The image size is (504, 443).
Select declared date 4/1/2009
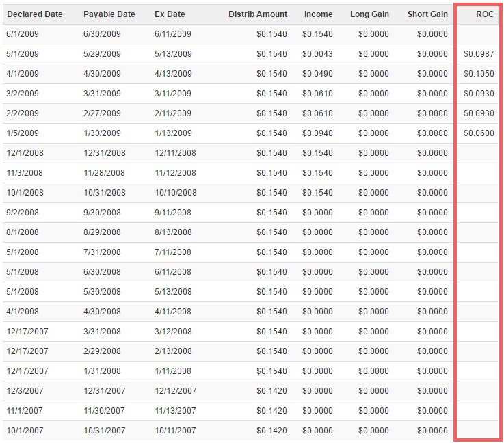(23, 74)
